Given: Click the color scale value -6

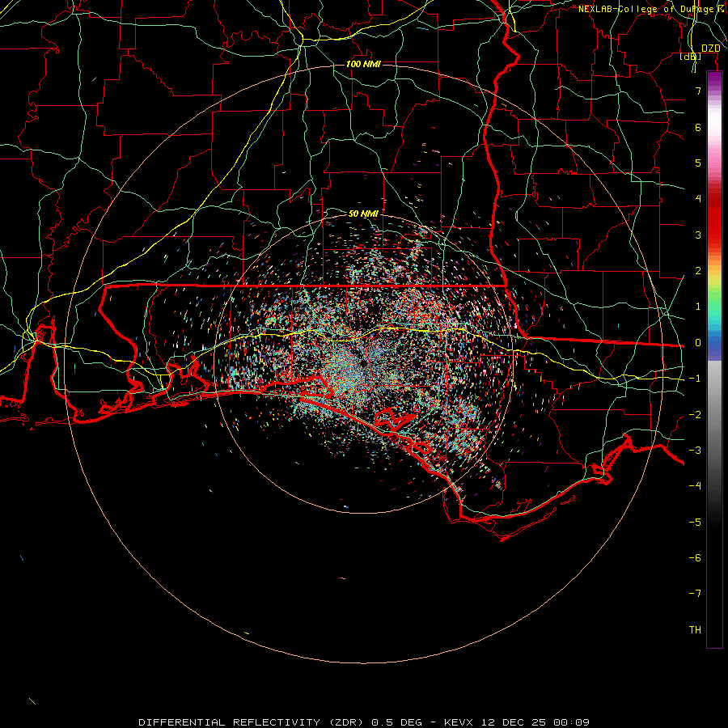Looking at the screenshot, I should pyautogui.click(x=695, y=558).
